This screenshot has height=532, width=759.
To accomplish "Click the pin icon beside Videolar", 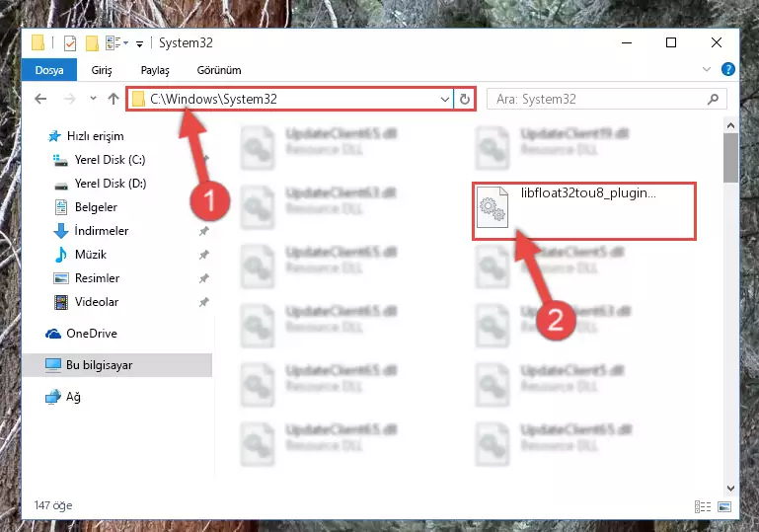I will tap(203, 302).
